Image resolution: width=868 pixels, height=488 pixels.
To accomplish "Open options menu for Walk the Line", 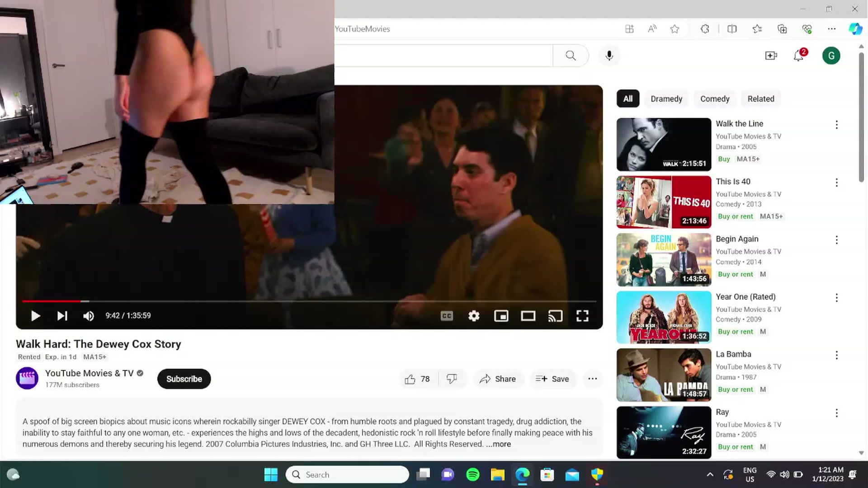I will click(x=836, y=125).
